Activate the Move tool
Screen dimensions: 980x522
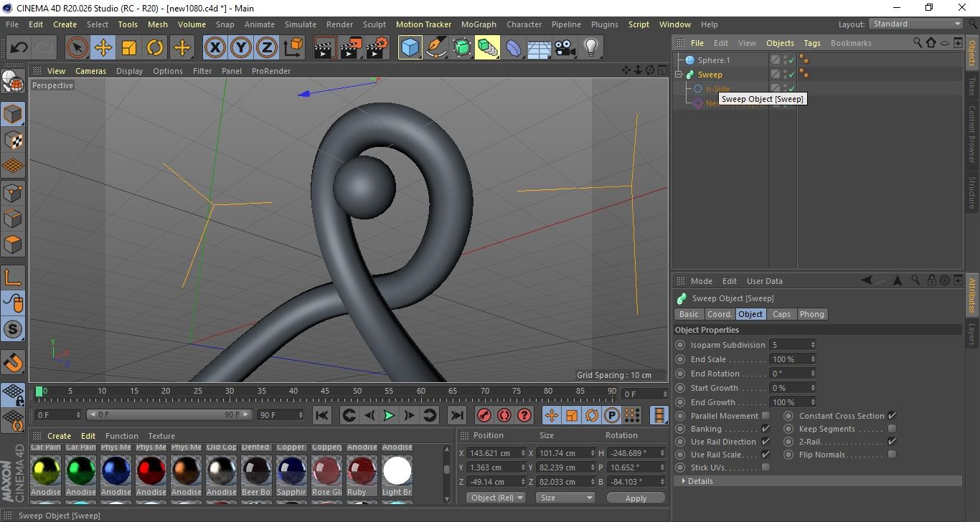(x=103, y=48)
